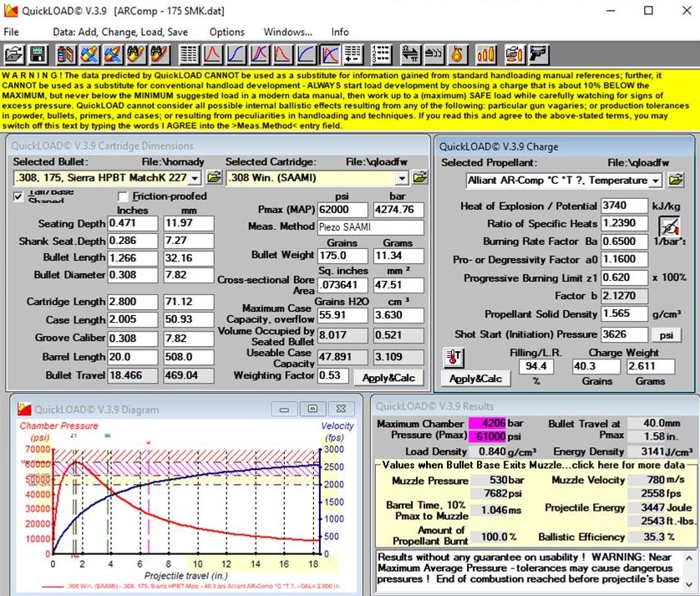Click the floppy disk save icon
This screenshot has height=596, width=700.
[x=38, y=55]
